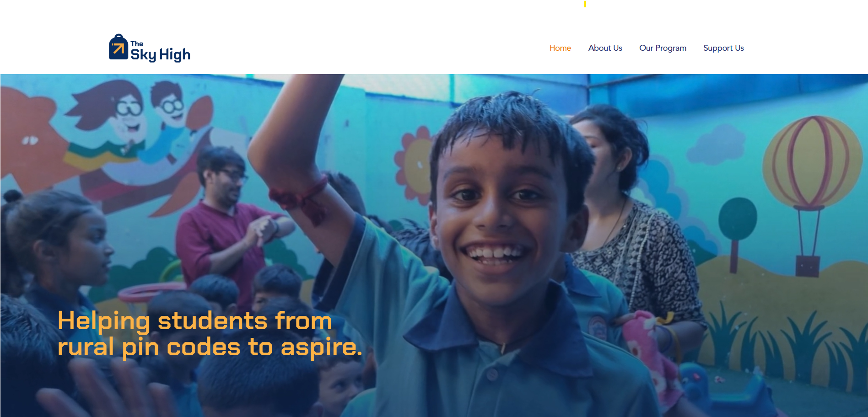
Task: Click the hot air balloon mural
Action: click(x=812, y=192)
